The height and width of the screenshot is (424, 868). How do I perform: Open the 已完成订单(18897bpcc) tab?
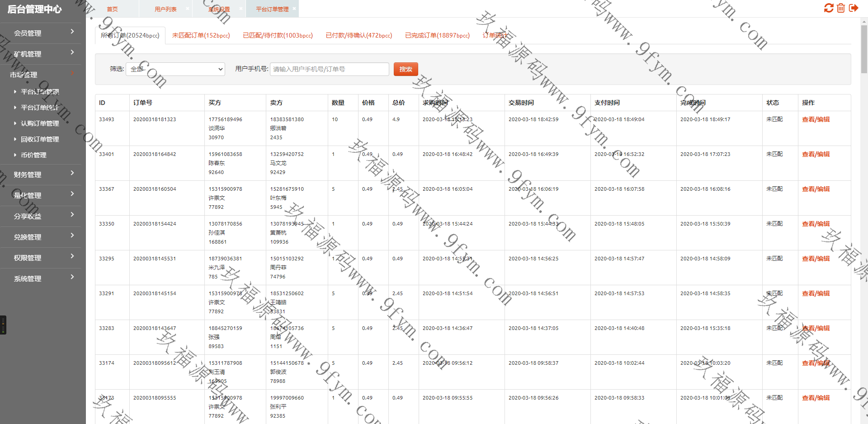[x=437, y=35]
